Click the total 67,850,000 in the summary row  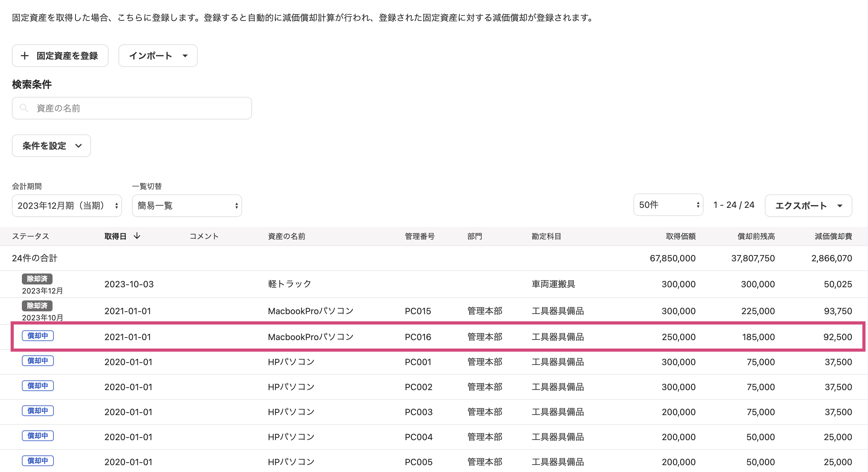673,258
